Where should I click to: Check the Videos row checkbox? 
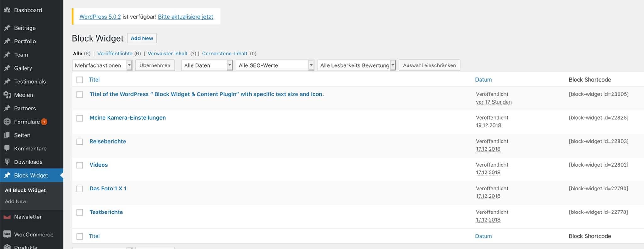80,165
